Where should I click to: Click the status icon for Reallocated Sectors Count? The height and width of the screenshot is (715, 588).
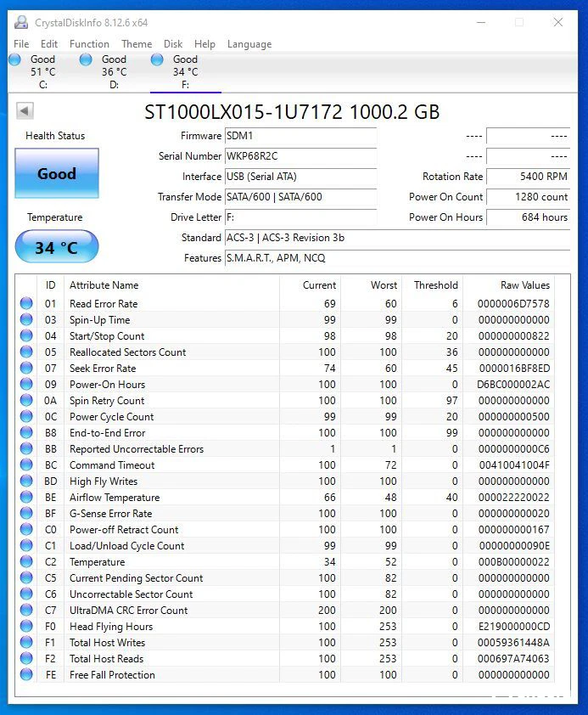[x=26, y=352]
